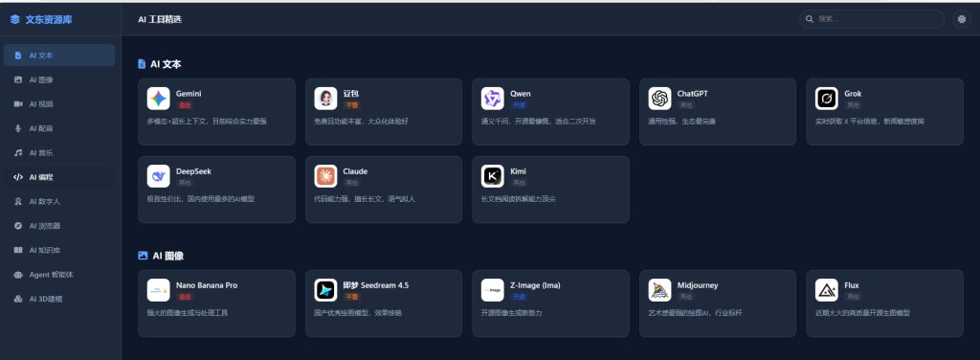Click description 开源图像生成新势力
980x360 pixels.
click(511, 312)
